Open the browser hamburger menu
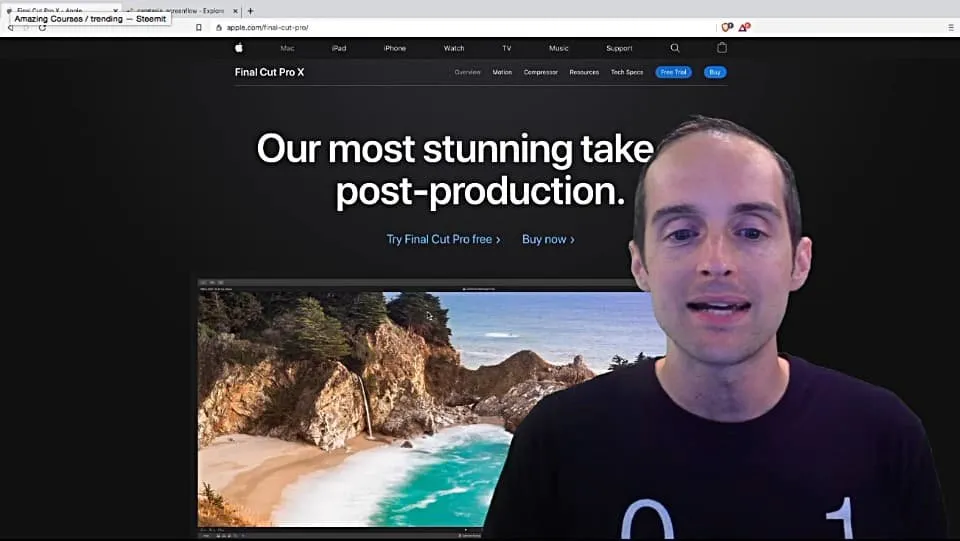Screen dimensions: 960x541 pos(951,28)
